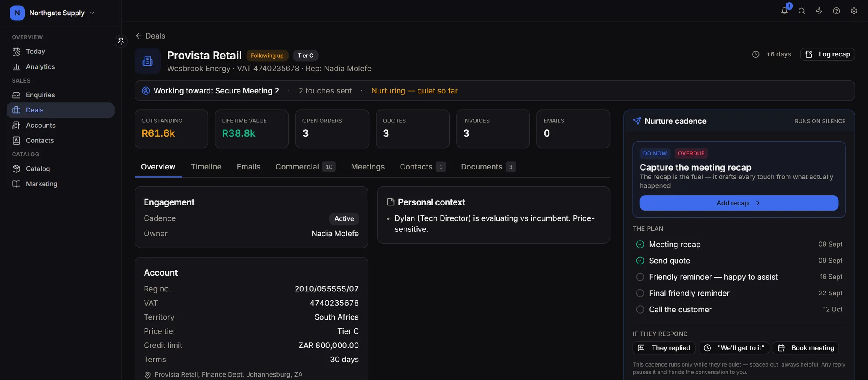Select Deals in the sidebar
This screenshot has height=380, width=868.
[60, 110]
